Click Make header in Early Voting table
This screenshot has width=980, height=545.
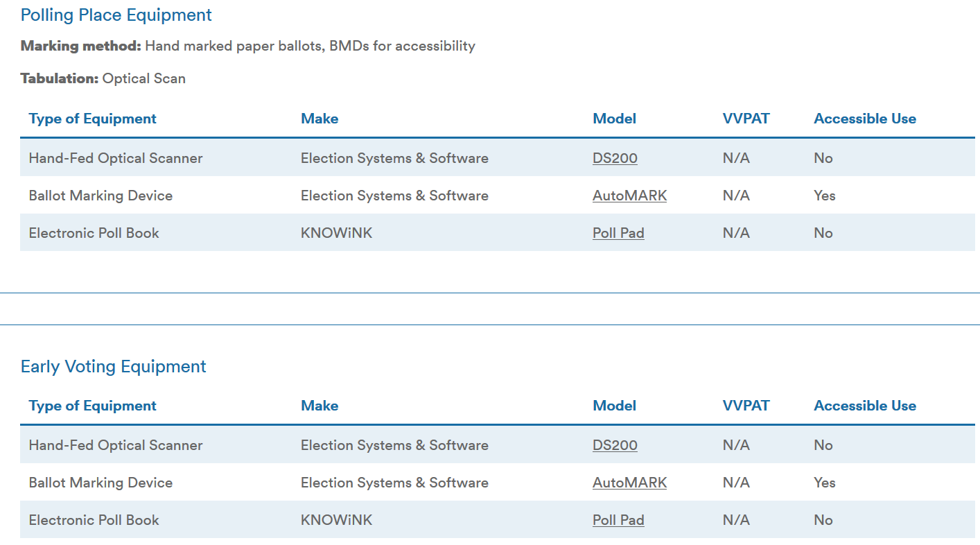tap(320, 406)
